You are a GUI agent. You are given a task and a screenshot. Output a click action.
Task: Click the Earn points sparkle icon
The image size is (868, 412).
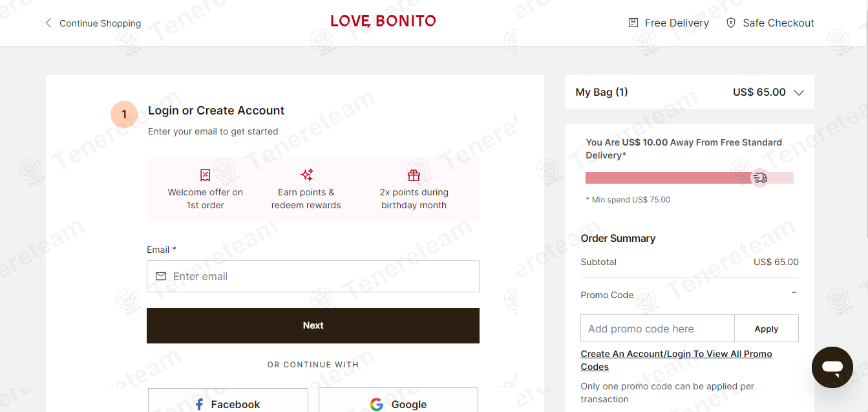[x=307, y=175]
